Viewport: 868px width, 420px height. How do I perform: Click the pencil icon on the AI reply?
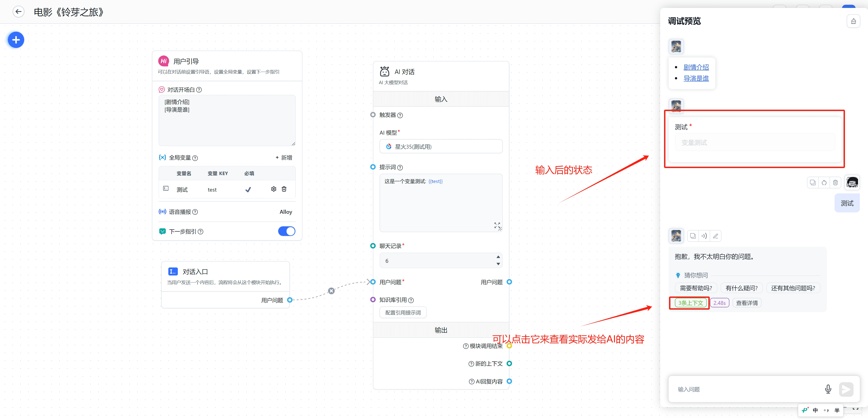715,236
